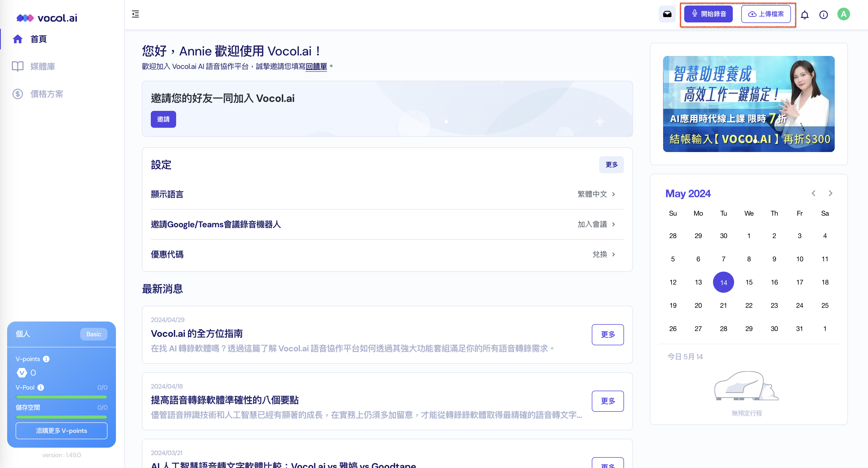This screenshot has height=468, width=868.
Task: Click 更多 in the 設定 section
Action: pos(612,165)
